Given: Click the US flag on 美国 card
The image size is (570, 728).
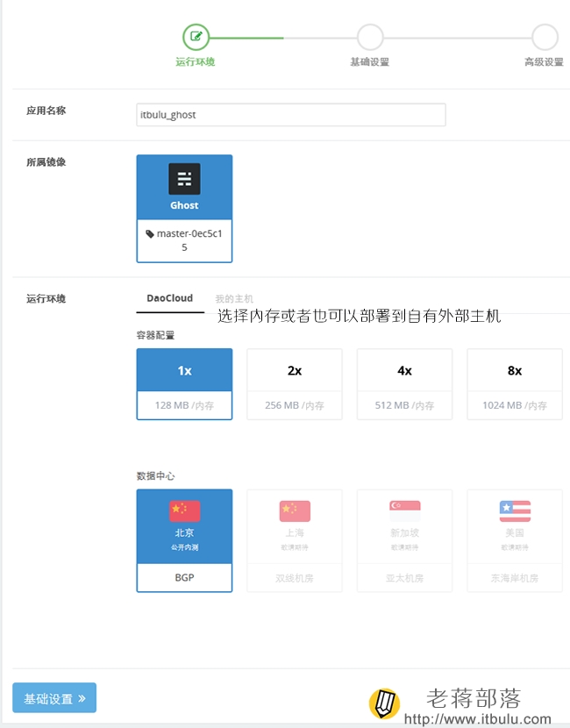Looking at the screenshot, I should click(x=515, y=511).
